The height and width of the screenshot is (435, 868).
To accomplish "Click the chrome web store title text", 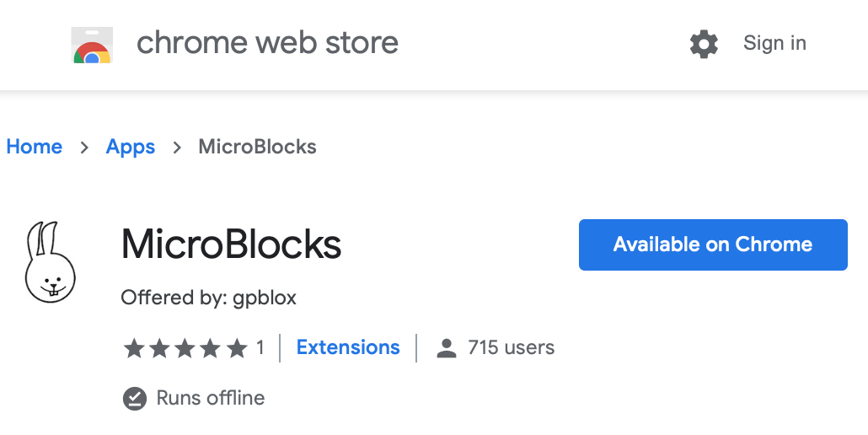I will pyautogui.click(x=267, y=43).
